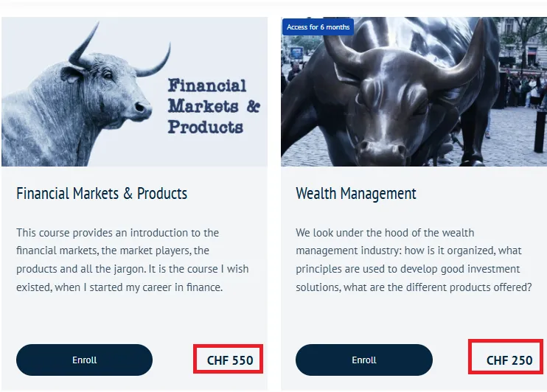
Task: Open the Financial Markets & Products course title
Action: pyautogui.click(x=102, y=193)
